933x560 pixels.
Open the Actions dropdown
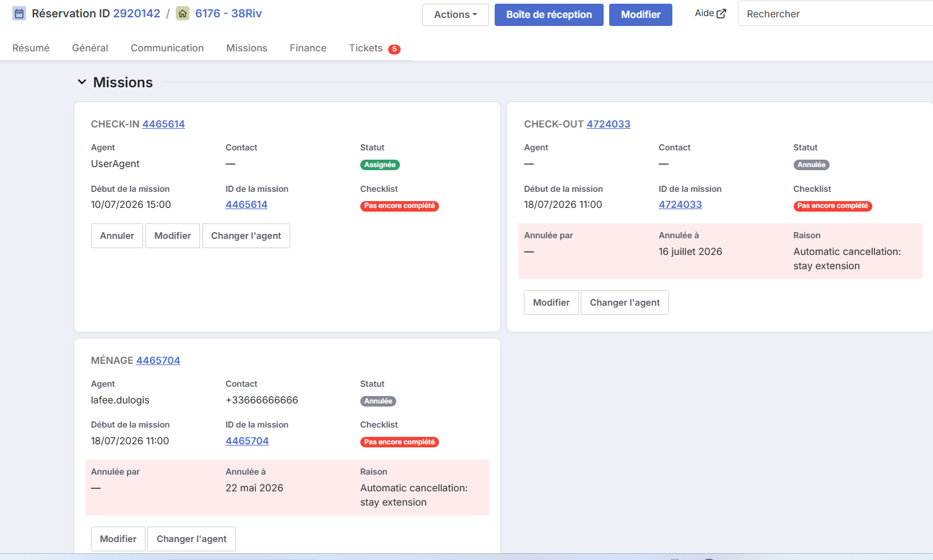click(x=456, y=15)
